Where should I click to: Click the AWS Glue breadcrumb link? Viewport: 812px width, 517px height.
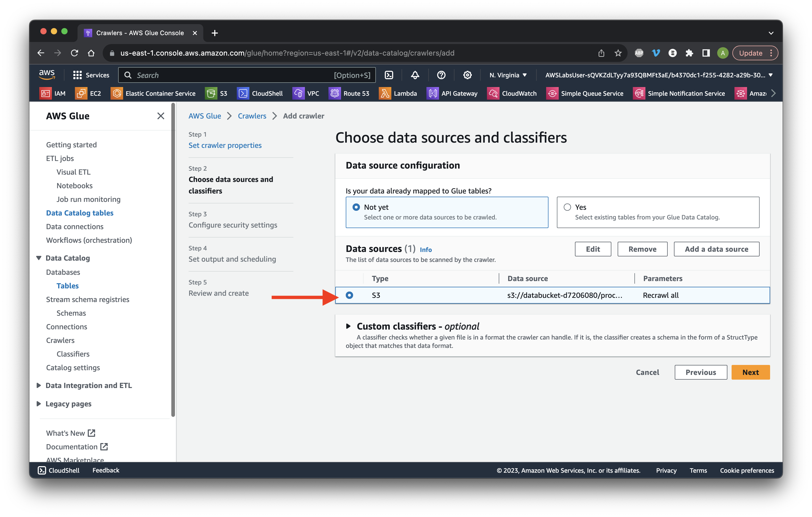click(x=205, y=116)
